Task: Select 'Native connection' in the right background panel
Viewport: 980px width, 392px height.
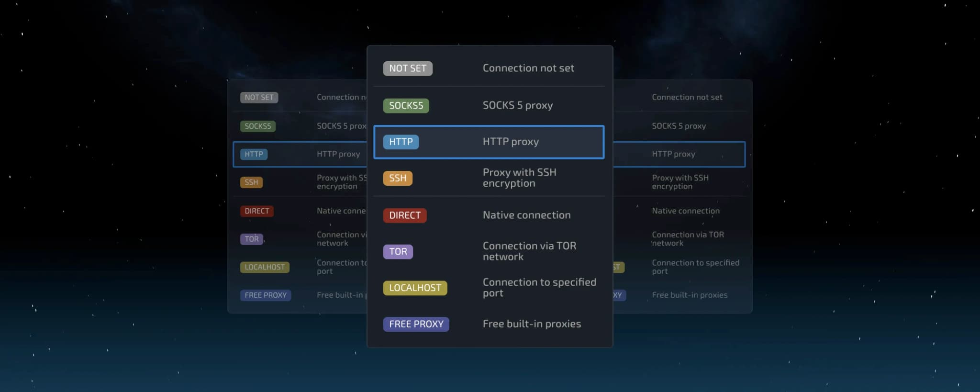Action: coord(685,211)
